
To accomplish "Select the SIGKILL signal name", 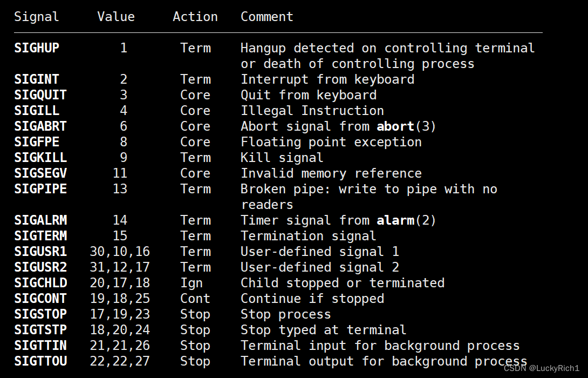I will (x=40, y=158).
